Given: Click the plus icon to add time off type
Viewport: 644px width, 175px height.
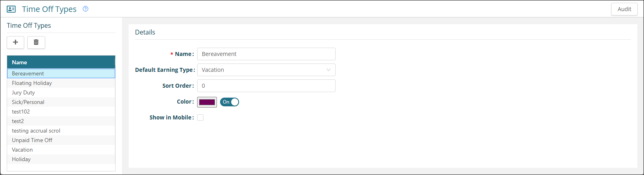Looking at the screenshot, I should click(15, 42).
